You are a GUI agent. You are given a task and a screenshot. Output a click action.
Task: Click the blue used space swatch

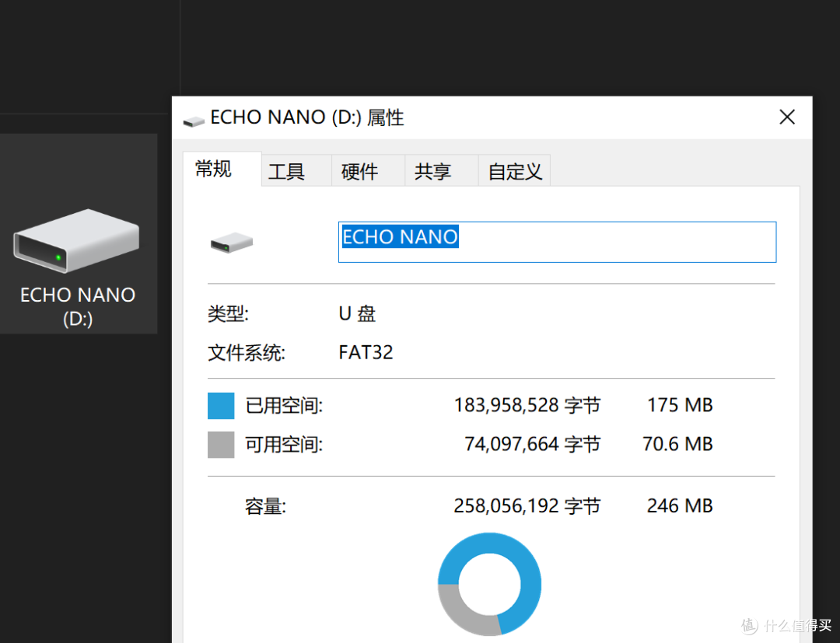221,405
